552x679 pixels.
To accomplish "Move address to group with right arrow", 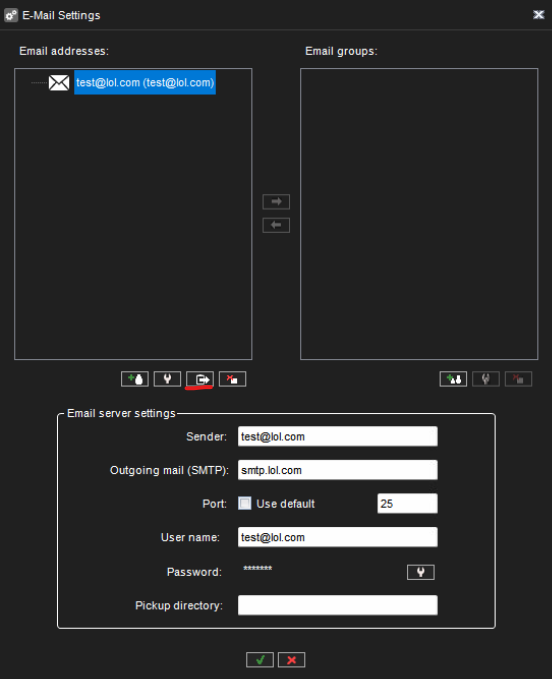I will [x=276, y=202].
